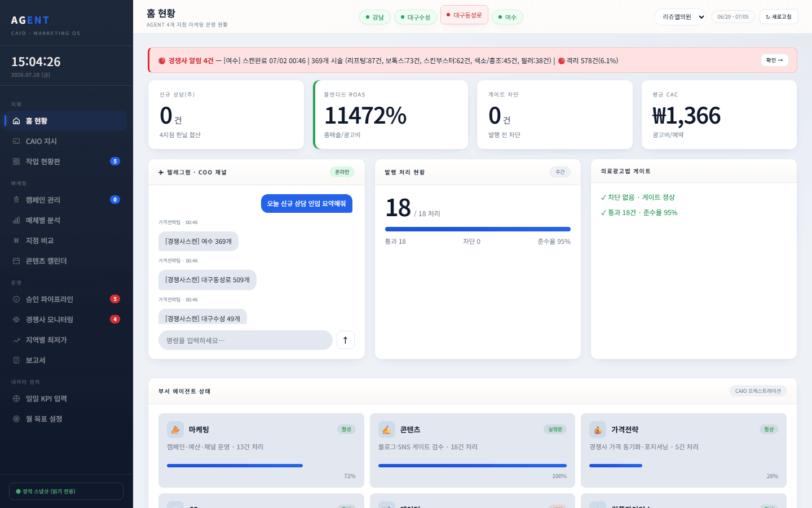The width and height of the screenshot is (812, 508).
Task: Click 확인 → on the competitor alert banner
Action: pyautogui.click(x=775, y=60)
